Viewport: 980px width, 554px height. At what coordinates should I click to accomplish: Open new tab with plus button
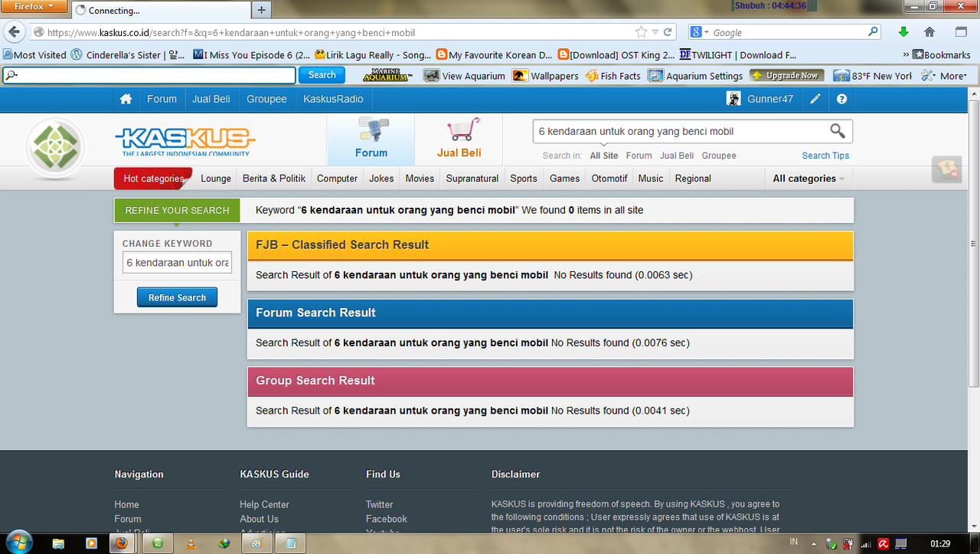[261, 10]
